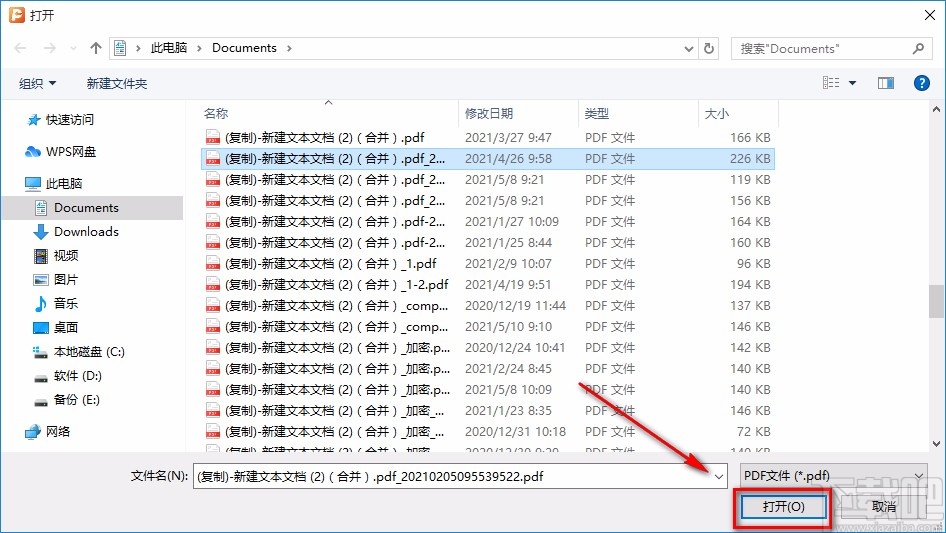Open the view options dropdown arrow

852,83
